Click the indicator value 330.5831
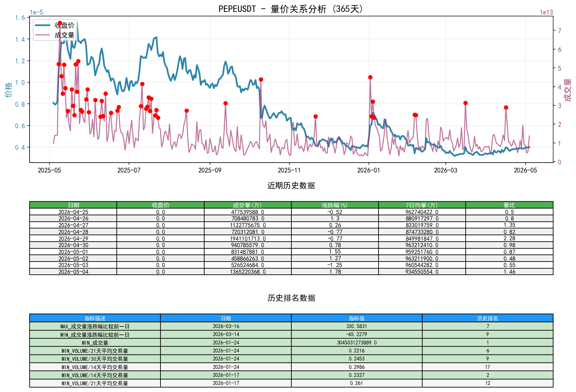The width and height of the screenshot is (576, 392). pyautogui.click(x=357, y=326)
